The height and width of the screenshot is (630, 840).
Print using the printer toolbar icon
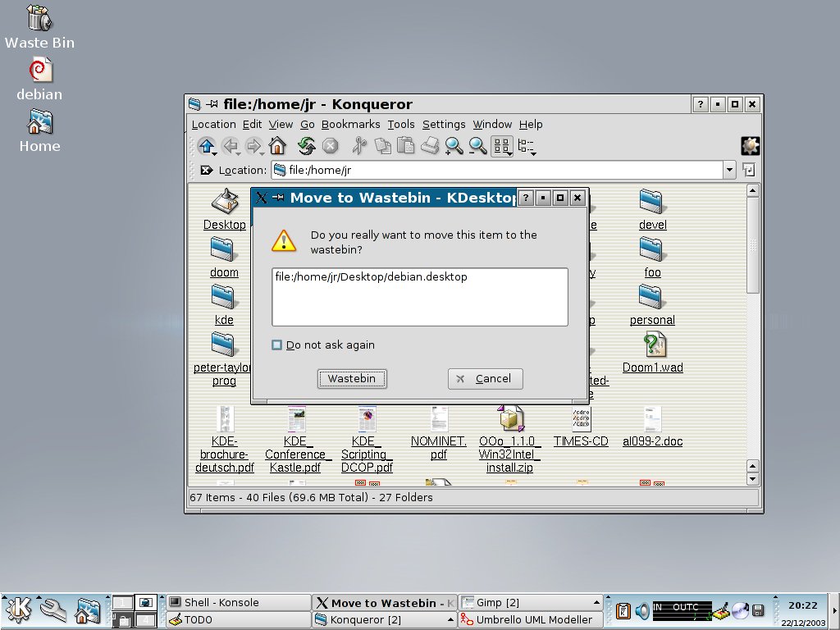tap(430, 145)
